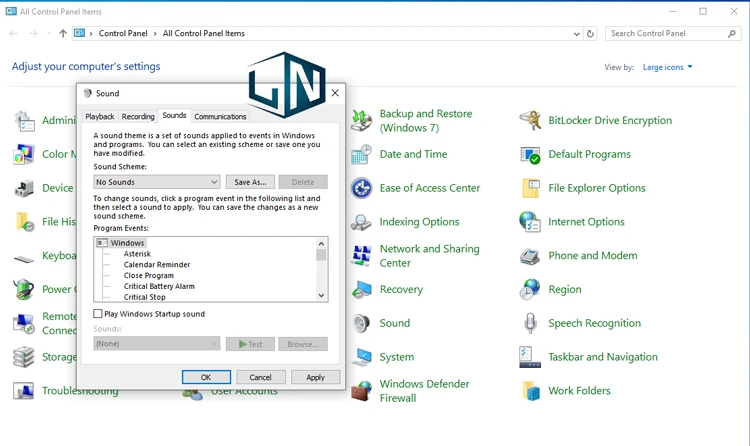
Task: Open the Recovery icon
Action: (x=362, y=290)
